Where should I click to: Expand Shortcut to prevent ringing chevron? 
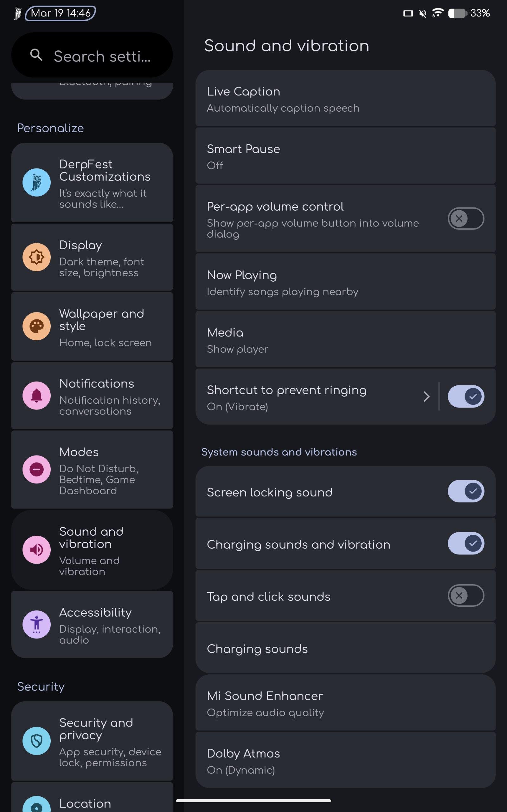tap(426, 396)
